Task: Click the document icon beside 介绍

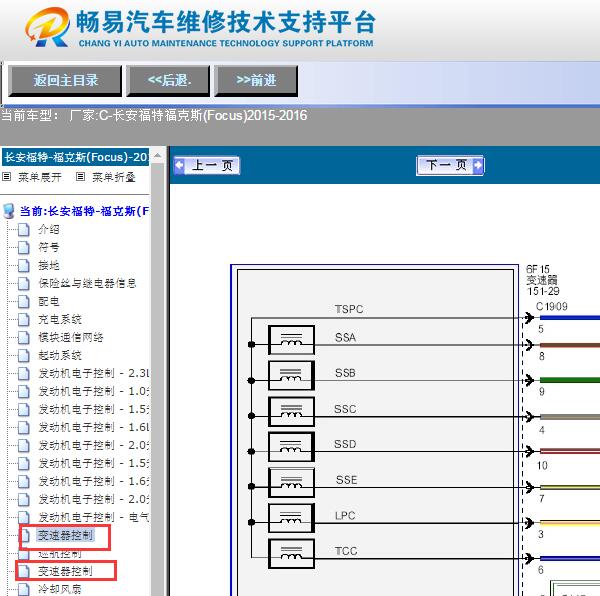Action: (24, 230)
